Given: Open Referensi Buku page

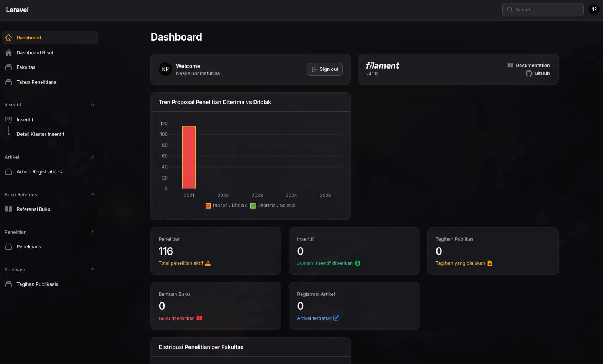Looking at the screenshot, I should (50, 209).
